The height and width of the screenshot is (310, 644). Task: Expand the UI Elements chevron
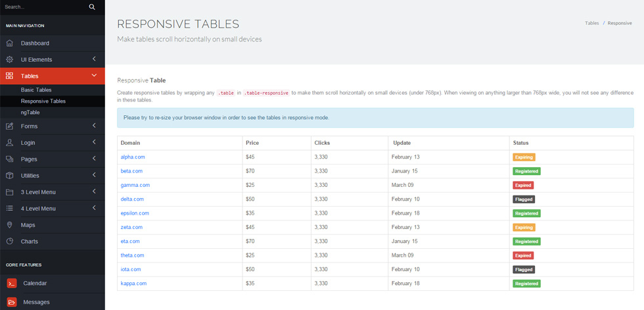point(94,59)
